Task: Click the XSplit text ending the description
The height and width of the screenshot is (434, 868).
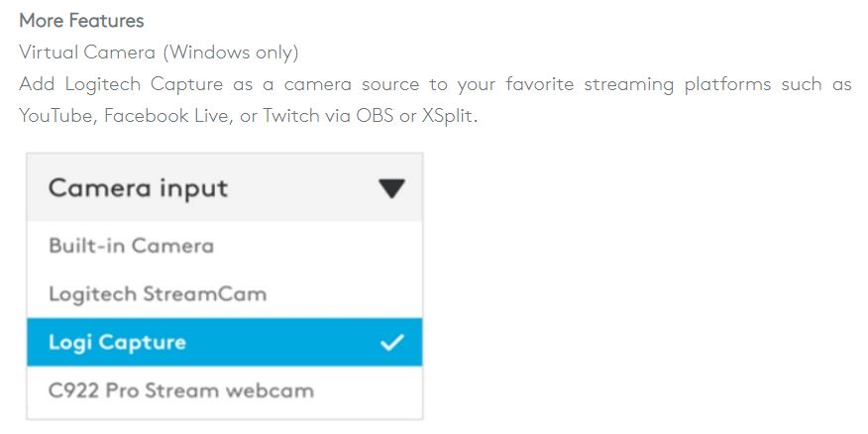Action: pyautogui.click(x=449, y=116)
